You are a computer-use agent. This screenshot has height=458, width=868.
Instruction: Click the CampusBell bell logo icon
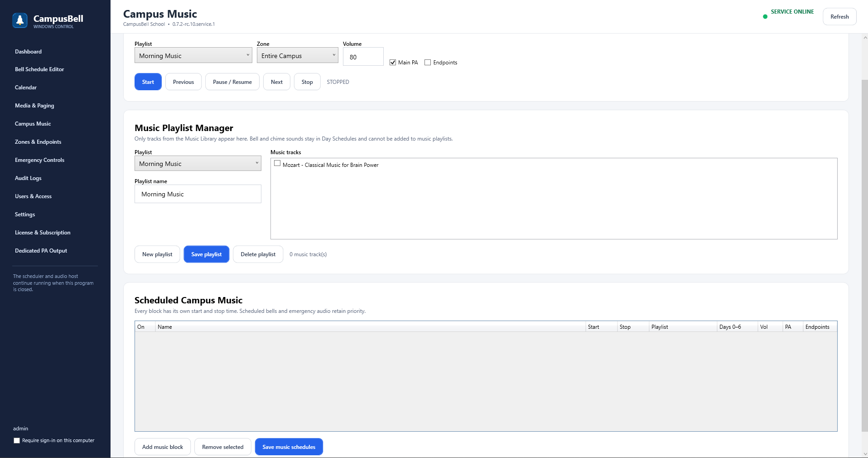[x=20, y=20]
